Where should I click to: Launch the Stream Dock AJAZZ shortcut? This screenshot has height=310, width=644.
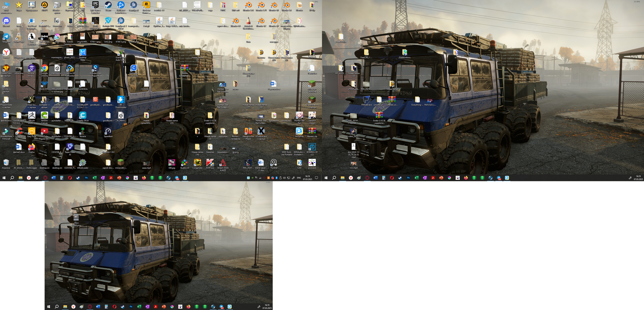[x=223, y=165]
